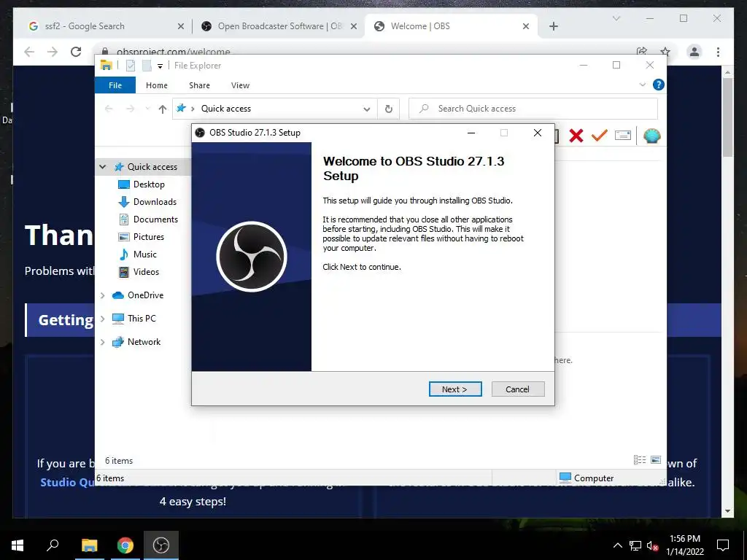This screenshot has width=747, height=560.
Task: Close the OBS Studio Setup dialog
Action: coord(538,133)
